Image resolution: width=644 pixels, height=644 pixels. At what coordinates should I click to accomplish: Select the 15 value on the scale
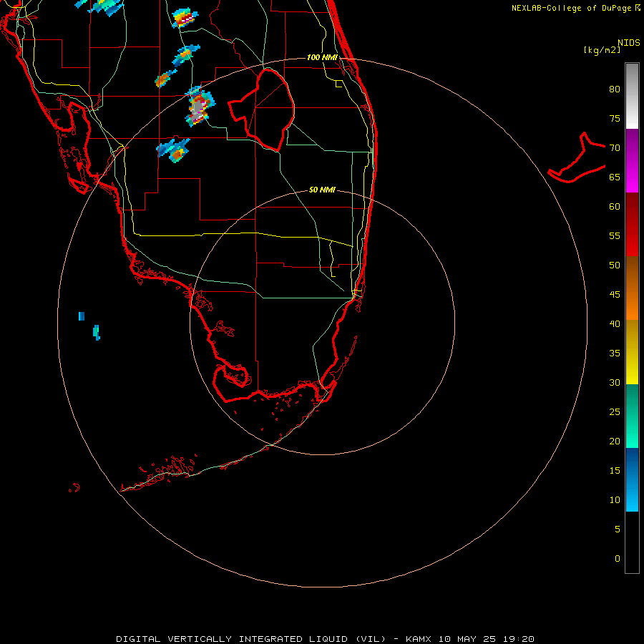(615, 470)
